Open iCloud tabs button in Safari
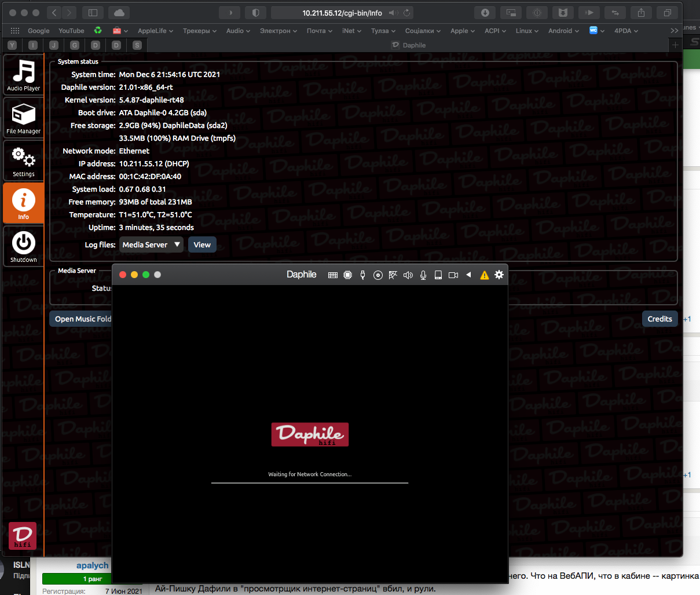The height and width of the screenshot is (595, 700). [119, 13]
